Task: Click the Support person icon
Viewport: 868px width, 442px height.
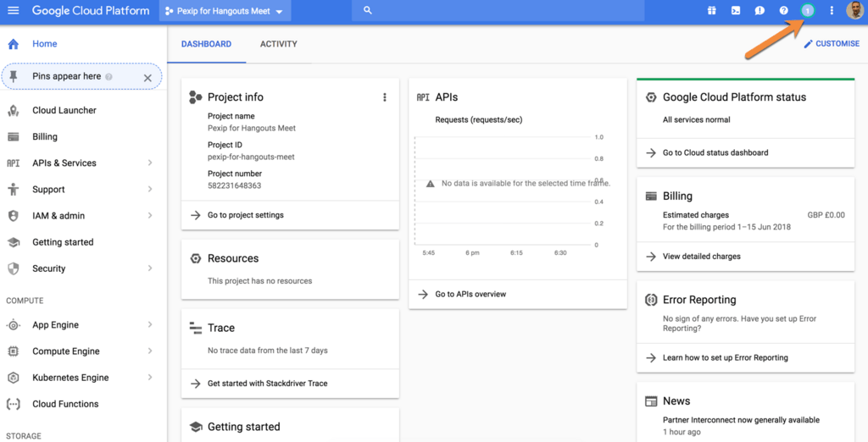Action: [14, 189]
